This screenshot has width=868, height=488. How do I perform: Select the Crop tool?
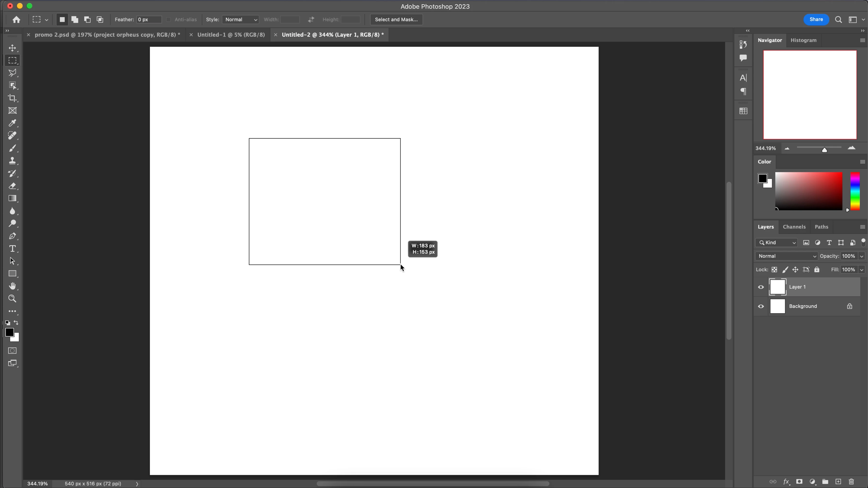click(x=12, y=98)
